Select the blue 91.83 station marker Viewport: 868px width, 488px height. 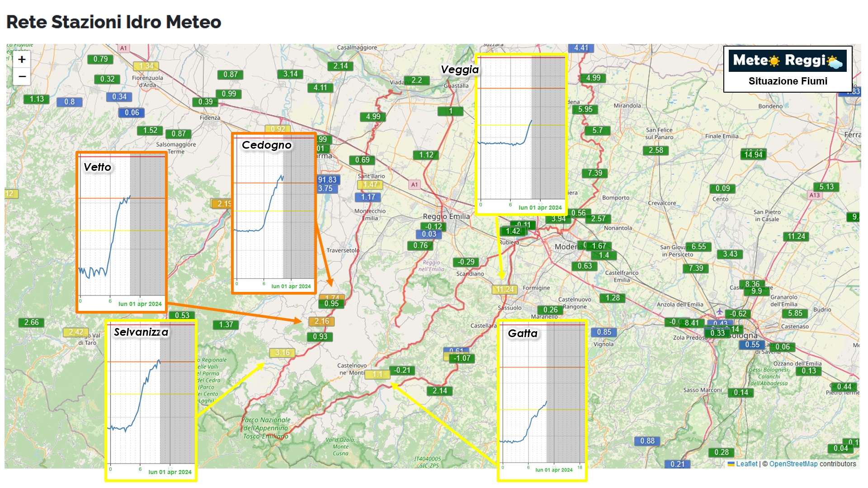(327, 179)
